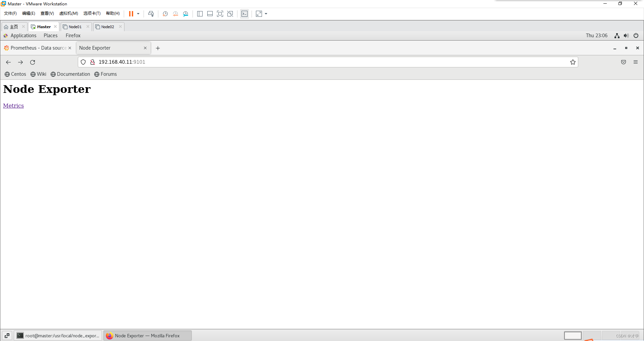Click the insecure connection lock icon
Screen dimensions: 644x341
tap(93, 62)
